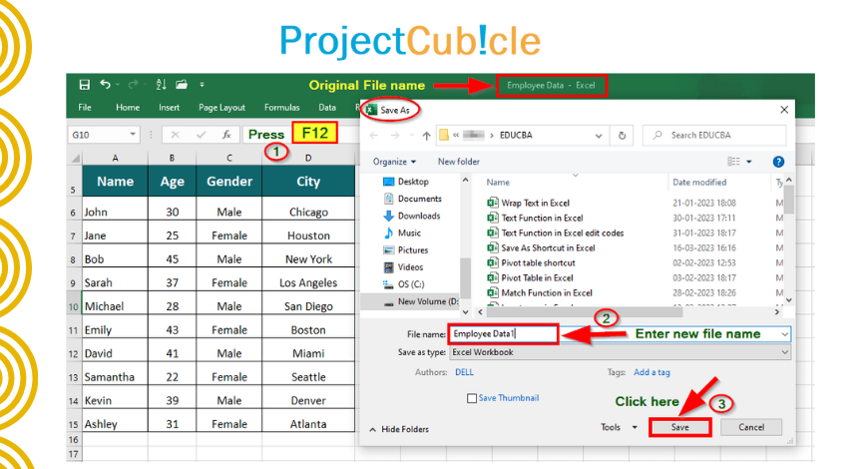The height and width of the screenshot is (469, 868).
Task: Click the Refresh icon next to address bar
Action: point(622,135)
